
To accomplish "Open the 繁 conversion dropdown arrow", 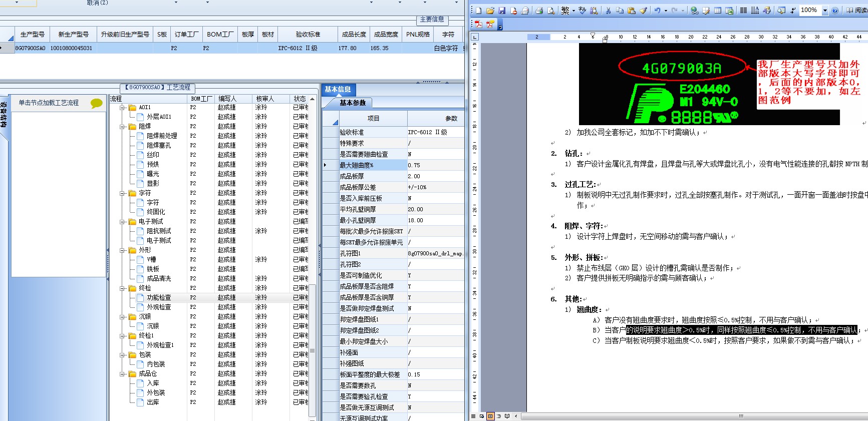I will coord(573,11).
